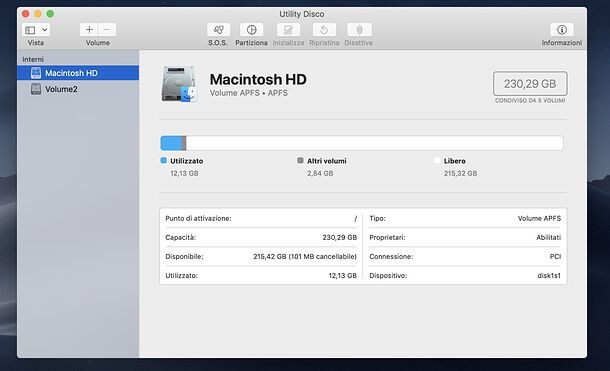The height and width of the screenshot is (371, 610).
Task: Select Macintosh HD in sidebar
Action: [78, 73]
